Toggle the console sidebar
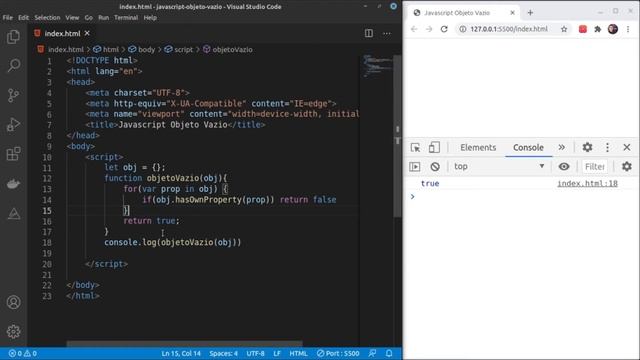 tap(415, 167)
